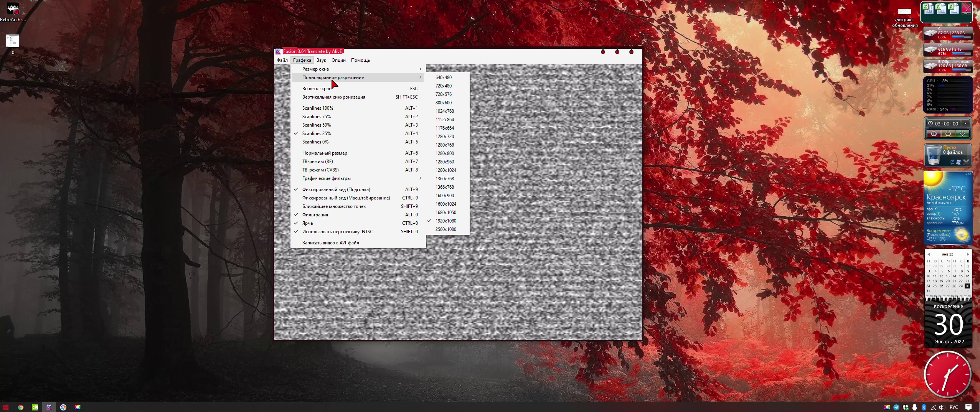Close the Графика menu via its title
The image size is (980, 412).
click(302, 60)
